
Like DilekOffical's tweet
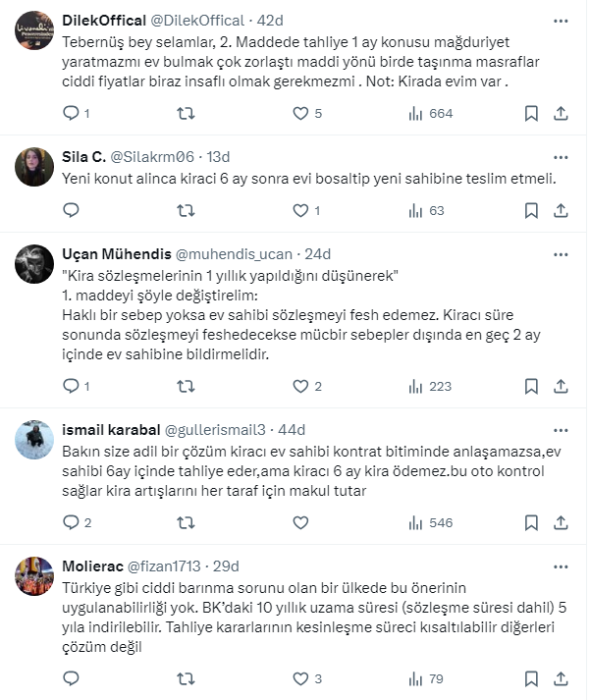[x=301, y=114]
